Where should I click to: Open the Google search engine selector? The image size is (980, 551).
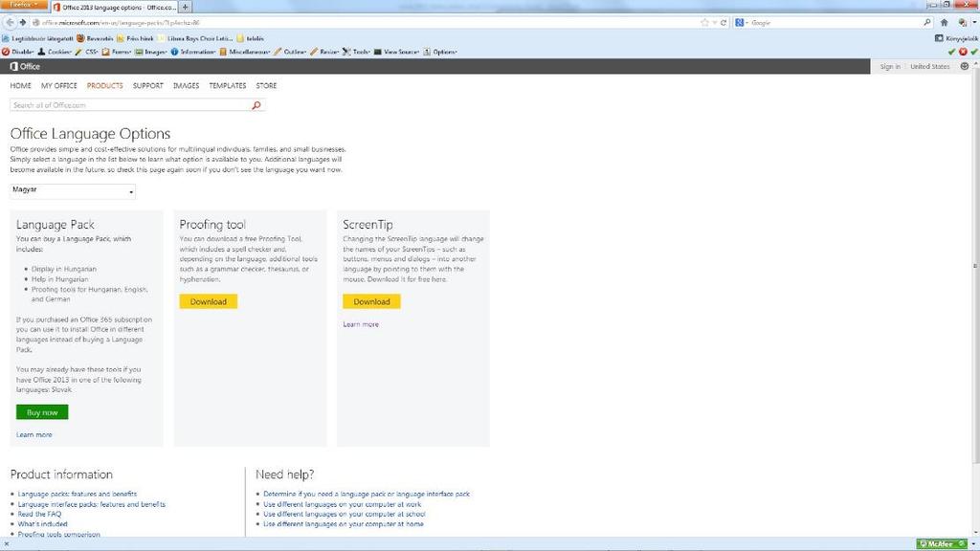pos(742,23)
